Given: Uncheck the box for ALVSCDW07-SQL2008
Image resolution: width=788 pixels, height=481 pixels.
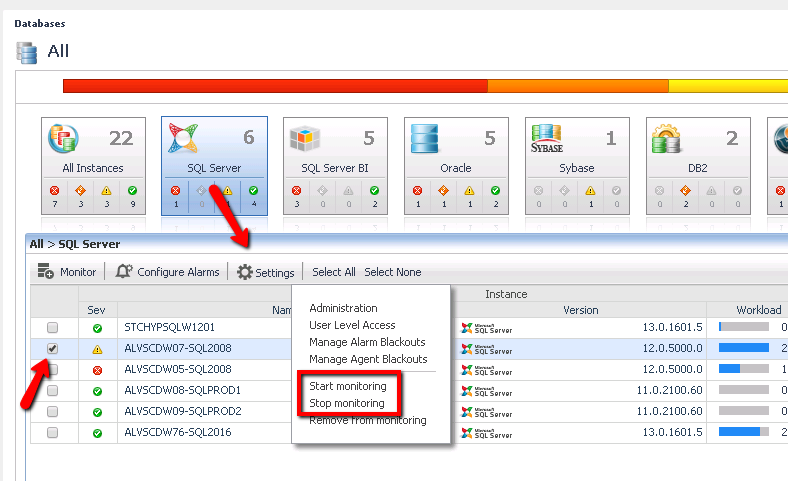Looking at the screenshot, I should 52,348.
